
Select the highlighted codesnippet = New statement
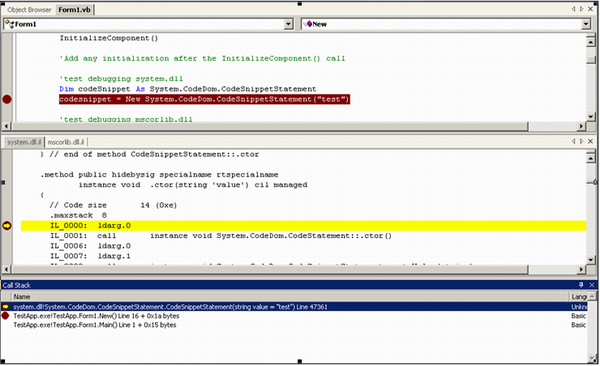tap(204, 99)
